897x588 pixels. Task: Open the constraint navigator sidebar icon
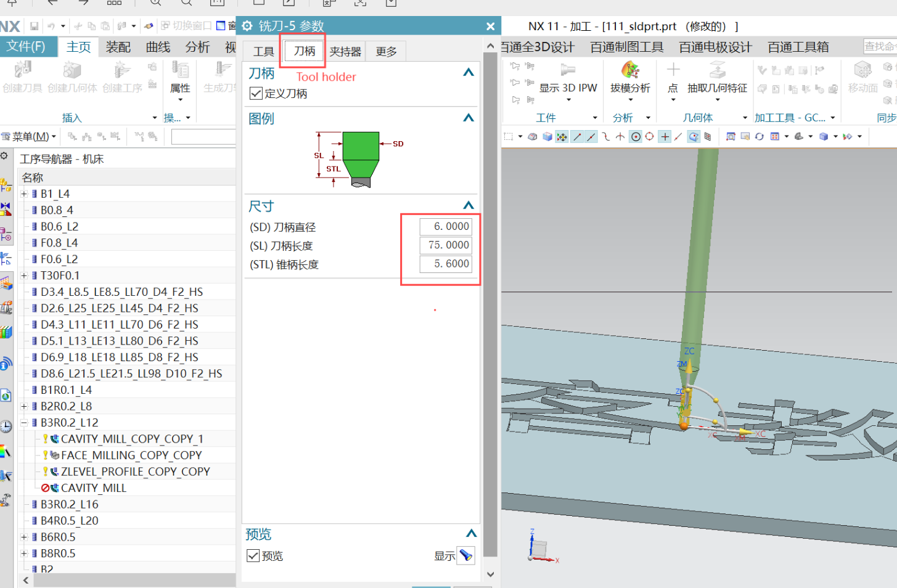(x=6, y=209)
